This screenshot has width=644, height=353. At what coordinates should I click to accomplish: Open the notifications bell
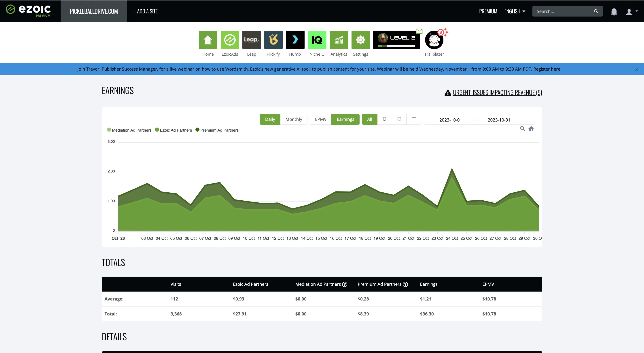pyautogui.click(x=614, y=11)
